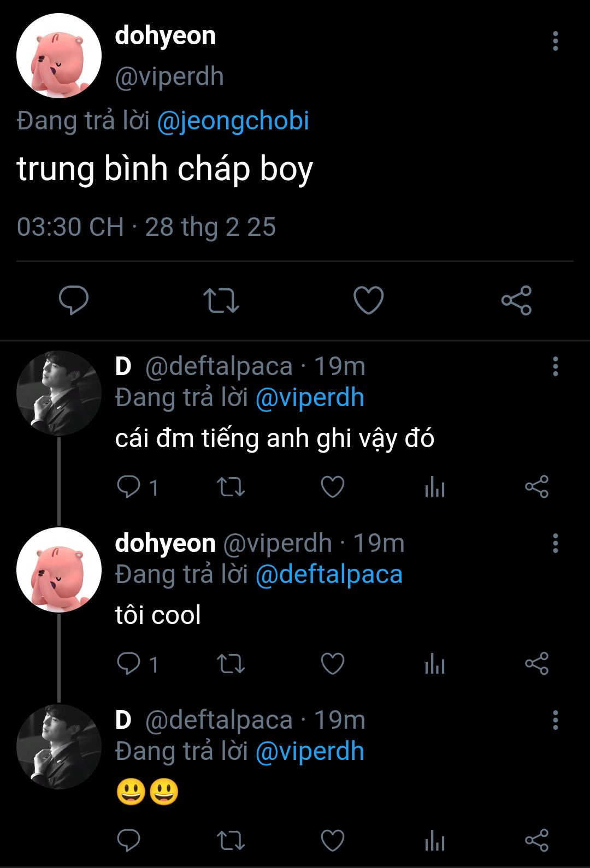Image resolution: width=590 pixels, height=868 pixels.
Task: View analytics of the smiley emoji tweet
Action: 435,840
